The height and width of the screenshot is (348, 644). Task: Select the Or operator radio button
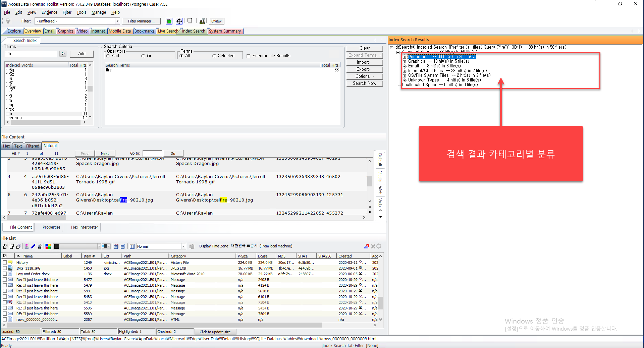(143, 56)
